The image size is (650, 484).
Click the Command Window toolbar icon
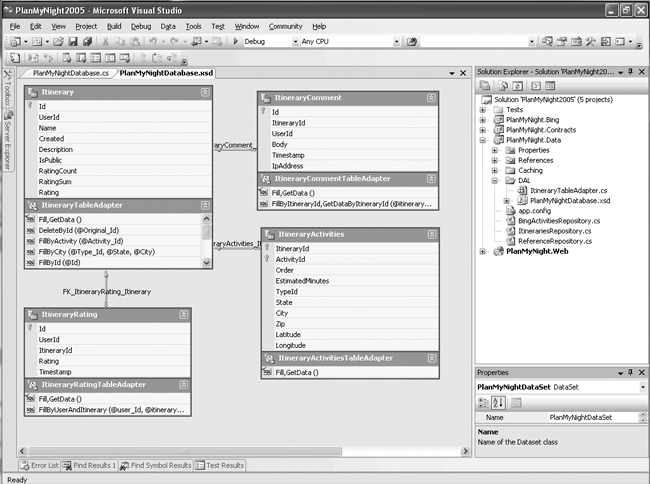coord(620,41)
